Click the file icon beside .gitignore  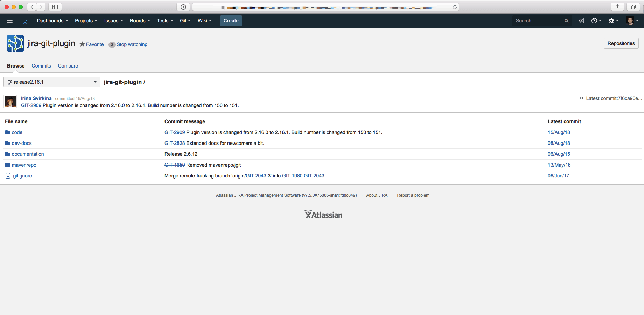pyautogui.click(x=7, y=175)
